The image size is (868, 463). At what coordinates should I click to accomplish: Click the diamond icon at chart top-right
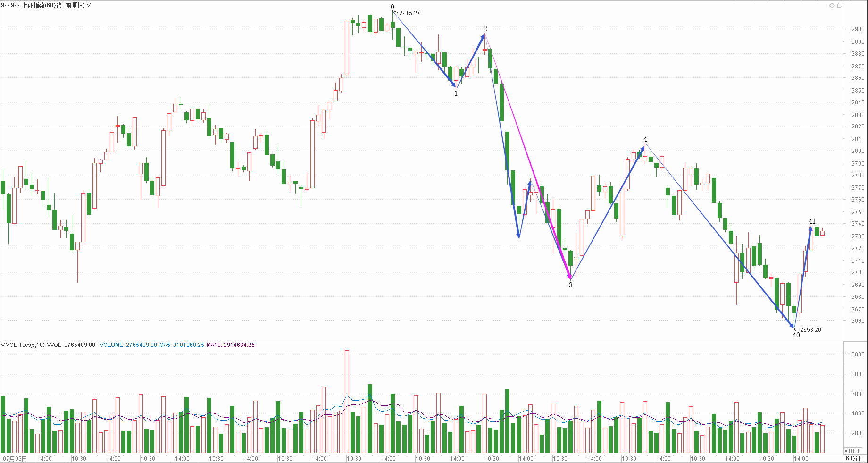tap(832, 5)
